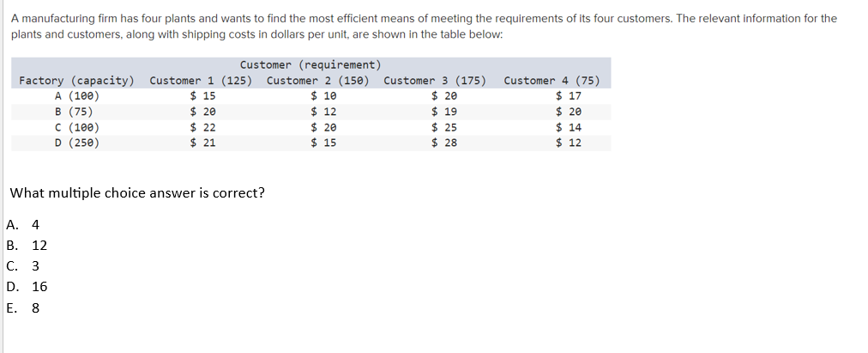The width and height of the screenshot is (868, 353).
Task: Click the question text 'What multiple choice answer is correct?'
Action: point(137,193)
